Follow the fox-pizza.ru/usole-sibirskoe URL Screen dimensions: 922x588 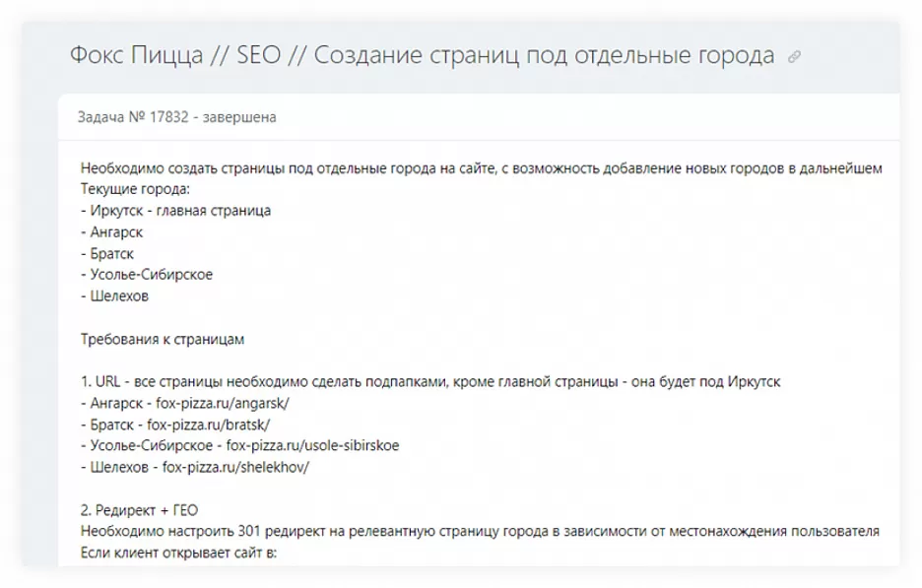pyautogui.click(x=312, y=445)
